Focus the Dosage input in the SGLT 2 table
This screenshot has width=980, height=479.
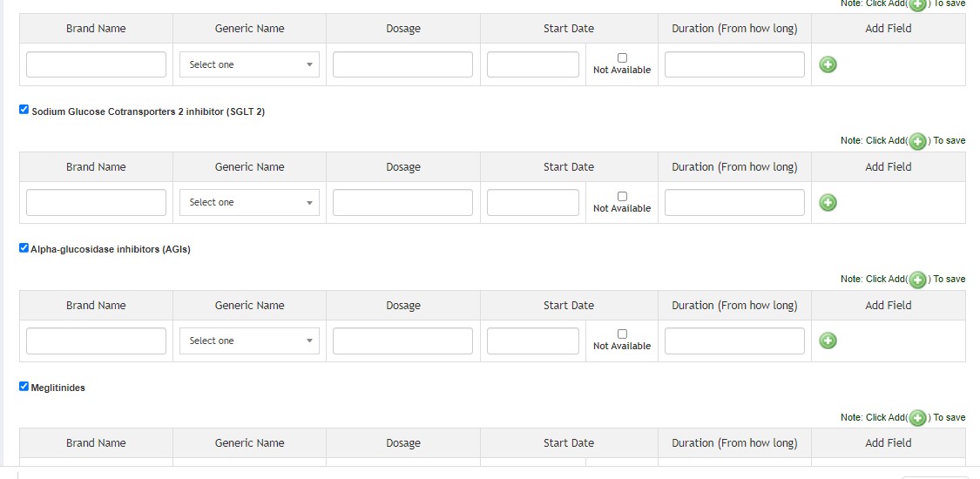(x=402, y=203)
